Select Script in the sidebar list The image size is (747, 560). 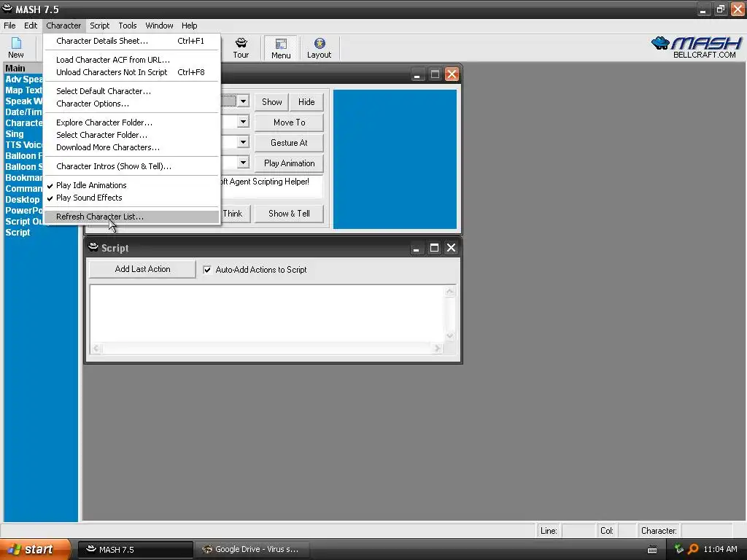tap(18, 233)
